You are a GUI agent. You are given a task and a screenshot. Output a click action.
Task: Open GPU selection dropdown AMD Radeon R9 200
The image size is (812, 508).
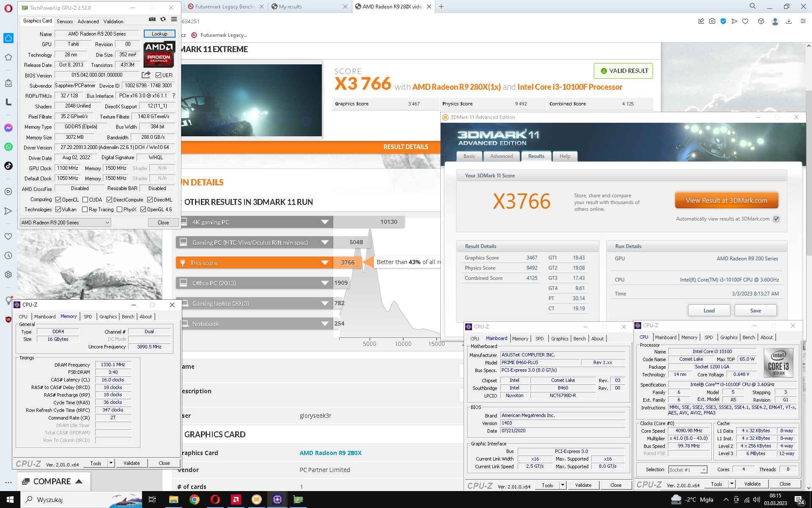point(66,223)
